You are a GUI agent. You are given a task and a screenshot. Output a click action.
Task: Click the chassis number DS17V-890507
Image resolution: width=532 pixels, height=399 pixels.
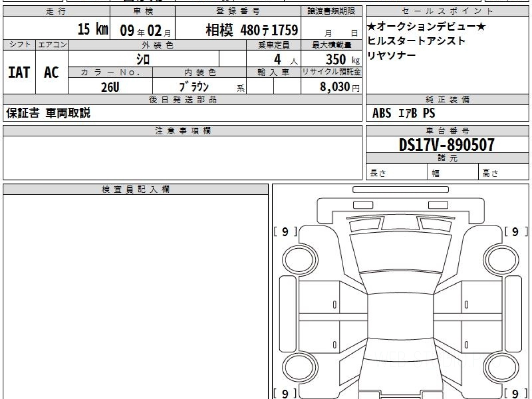(x=447, y=145)
